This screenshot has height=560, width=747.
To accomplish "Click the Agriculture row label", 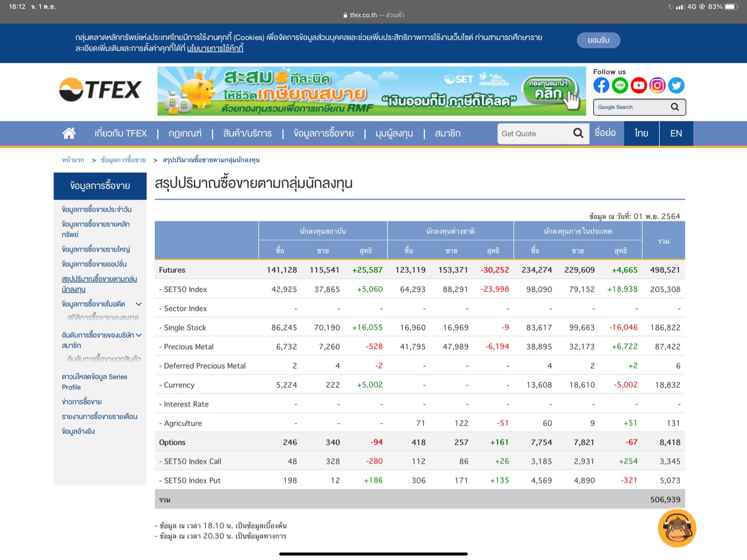I will click(x=180, y=424).
